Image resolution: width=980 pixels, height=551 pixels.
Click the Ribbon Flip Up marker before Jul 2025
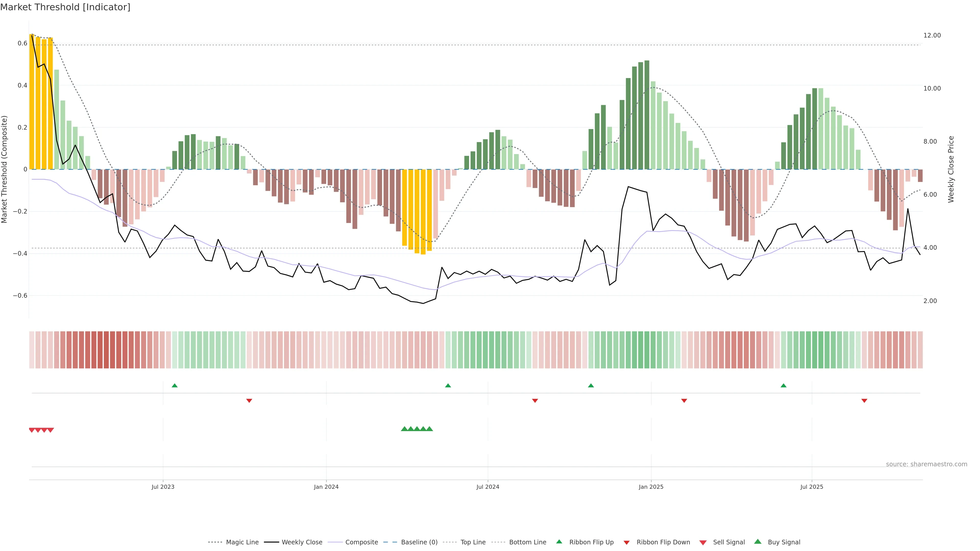pos(783,386)
